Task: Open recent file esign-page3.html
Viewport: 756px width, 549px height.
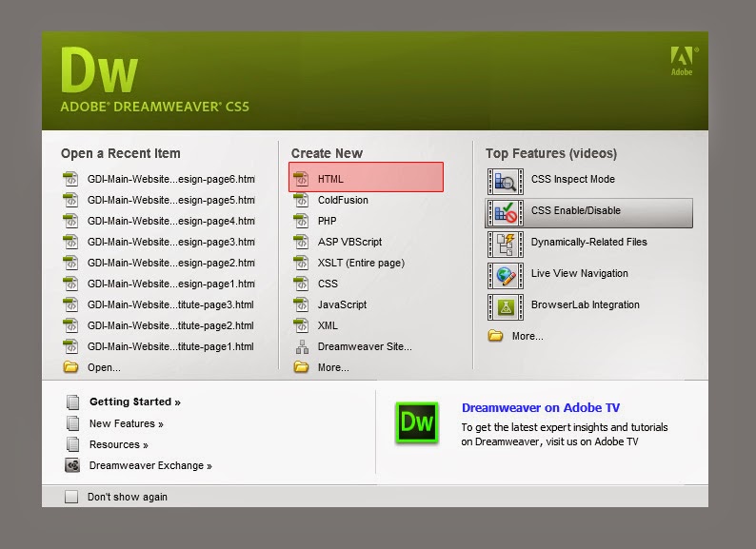Action: click(x=171, y=242)
